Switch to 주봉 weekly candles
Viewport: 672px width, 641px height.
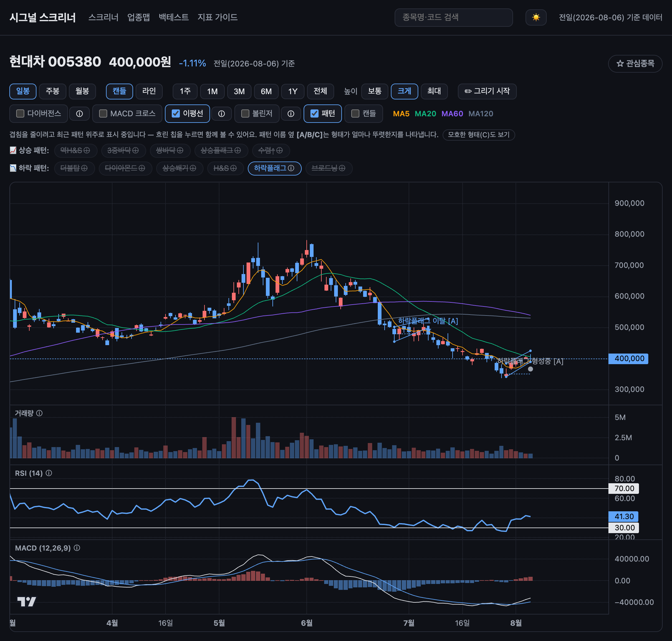[x=53, y=91]
